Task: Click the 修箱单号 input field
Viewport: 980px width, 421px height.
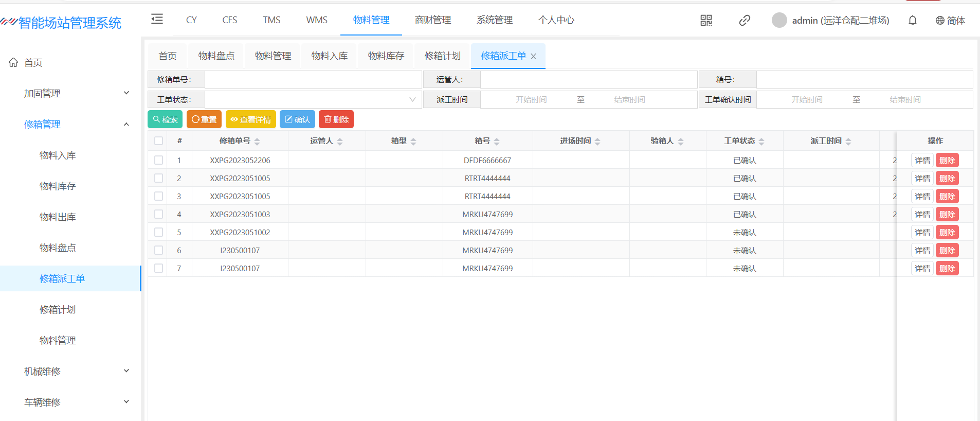Action: coord(313,80)
